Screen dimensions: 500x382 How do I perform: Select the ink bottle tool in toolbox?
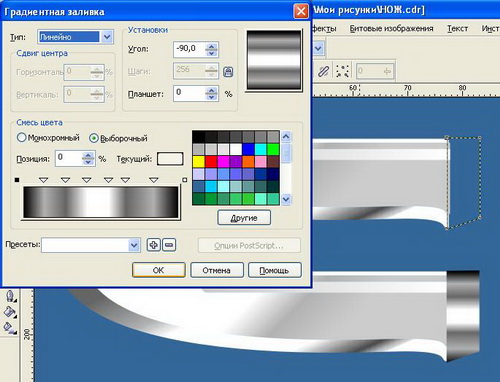tap(10, 296)
